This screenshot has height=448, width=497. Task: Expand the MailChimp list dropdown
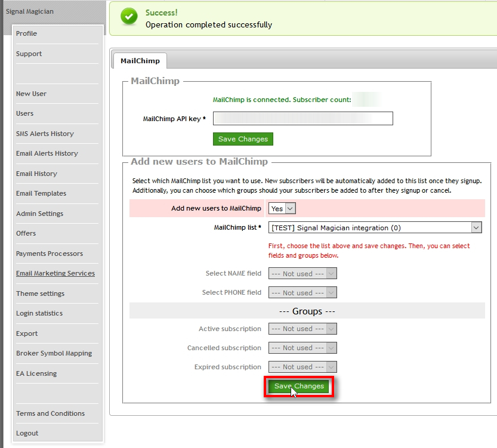coord(375,228)
